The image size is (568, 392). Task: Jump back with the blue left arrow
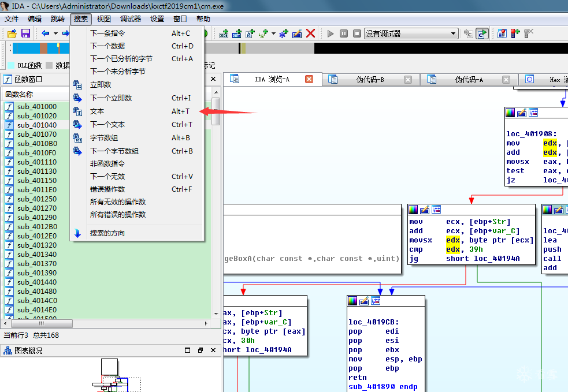pyautogui.click(x=45, y=33)
